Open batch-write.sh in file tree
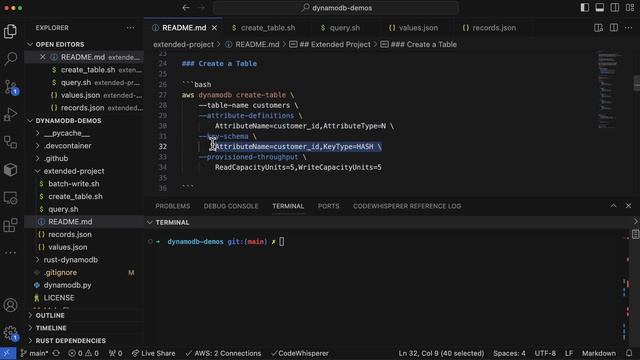This screenshot has height=360, width=640. [x=73, y=184]
